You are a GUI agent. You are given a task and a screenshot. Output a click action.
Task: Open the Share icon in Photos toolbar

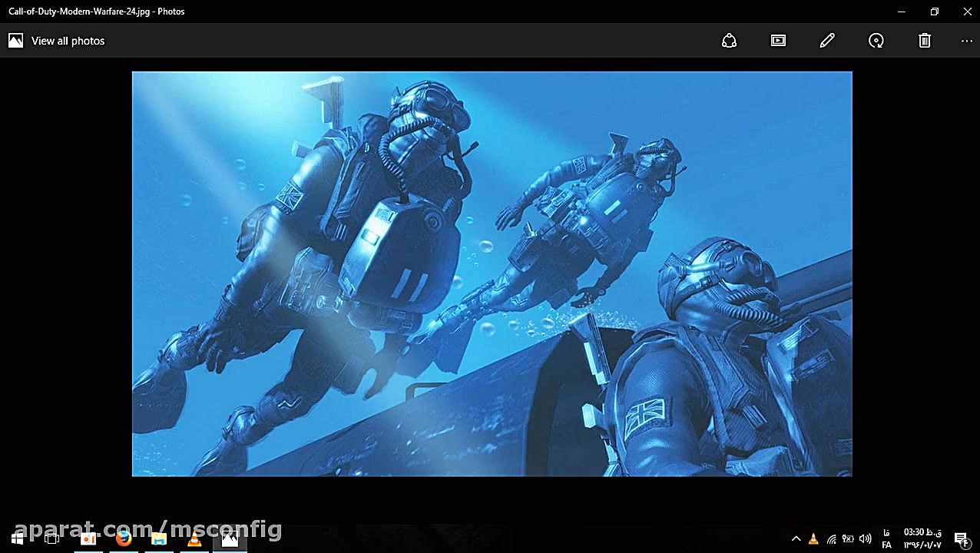pyautogui.click(x=729, y=41)
